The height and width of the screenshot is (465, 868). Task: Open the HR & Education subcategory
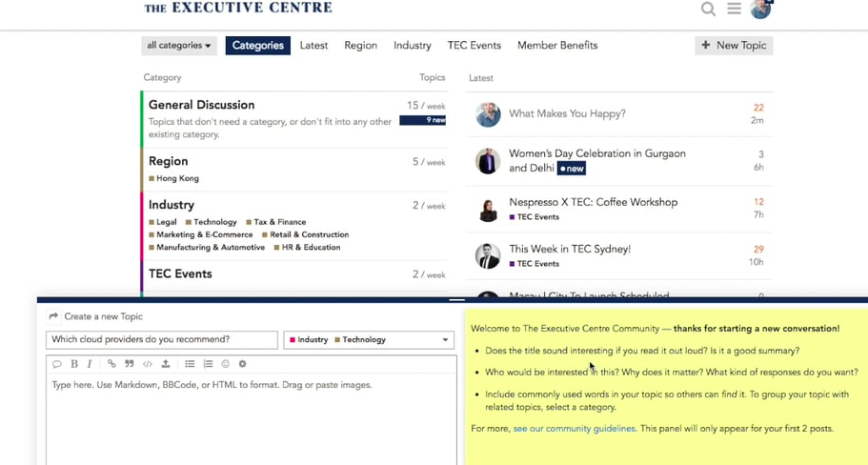[307, 248]
